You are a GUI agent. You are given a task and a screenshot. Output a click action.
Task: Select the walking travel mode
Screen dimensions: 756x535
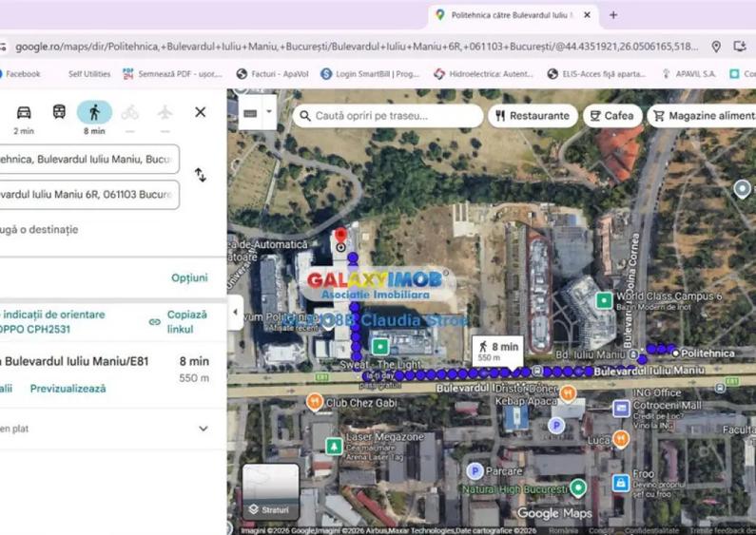point(94,112)
